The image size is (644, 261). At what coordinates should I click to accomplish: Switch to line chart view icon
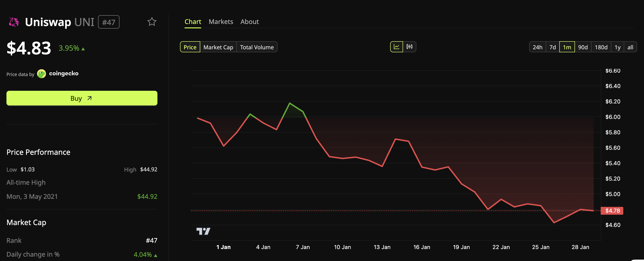pyautogui.click(x=397, y=47)
